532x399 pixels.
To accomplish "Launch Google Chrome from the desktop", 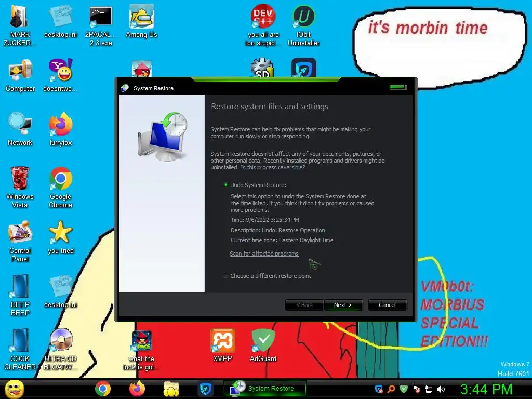I will click(x=60, y=188).
